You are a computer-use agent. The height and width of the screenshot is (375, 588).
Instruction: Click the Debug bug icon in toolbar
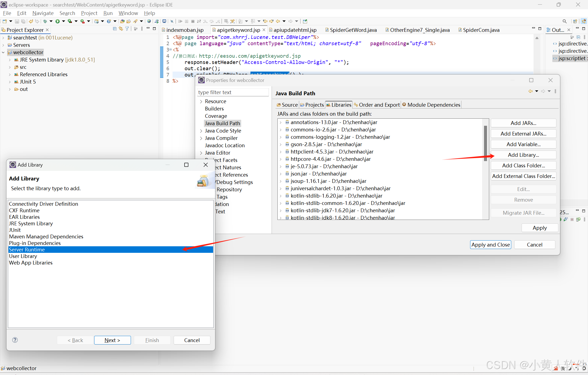coord(45,21)
